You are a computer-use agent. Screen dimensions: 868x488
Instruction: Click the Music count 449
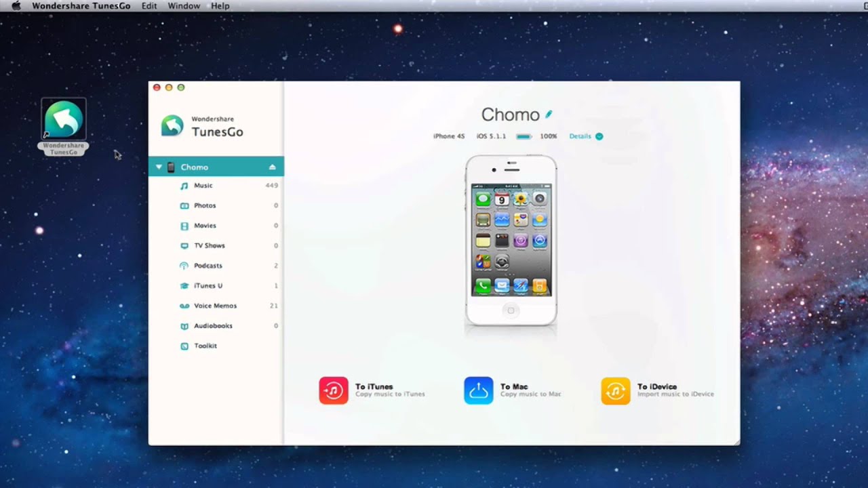272,186
